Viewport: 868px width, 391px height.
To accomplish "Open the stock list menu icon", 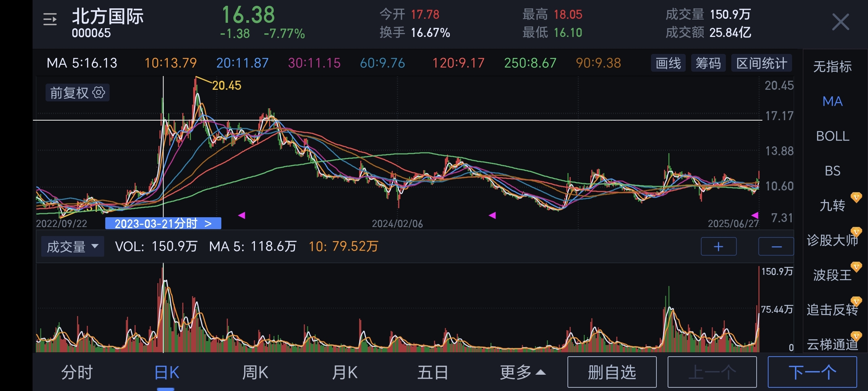I will (50, 19).
